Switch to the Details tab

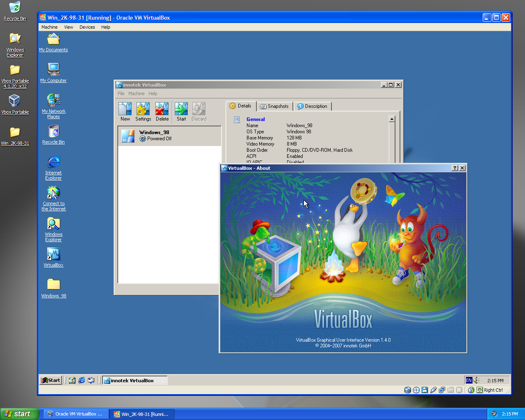pos(241,106)
